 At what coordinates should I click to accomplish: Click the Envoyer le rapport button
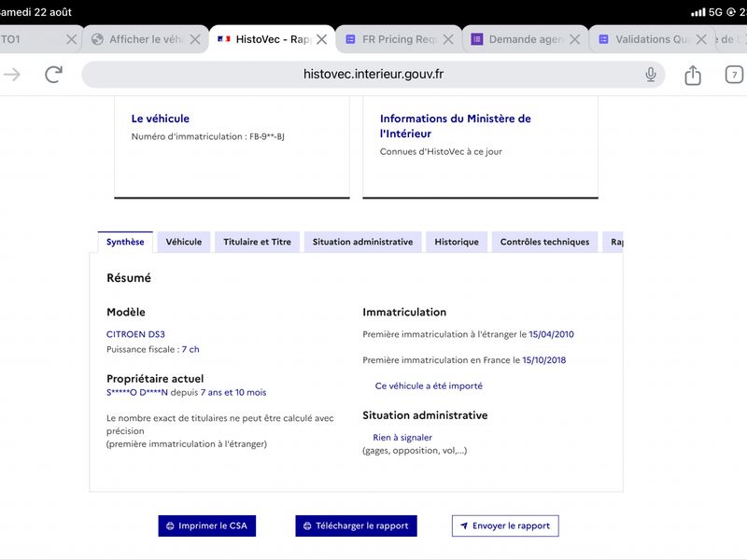tap(505, 525)
